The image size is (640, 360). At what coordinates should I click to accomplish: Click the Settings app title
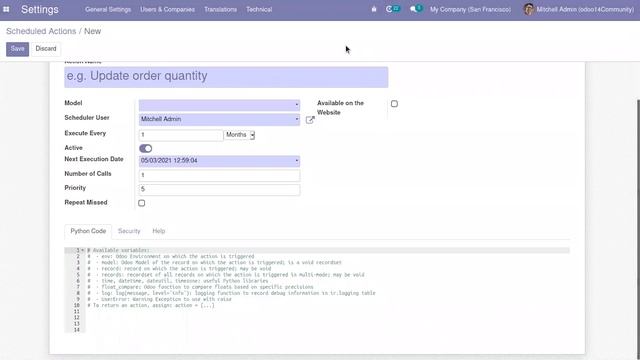coord(40,9)
